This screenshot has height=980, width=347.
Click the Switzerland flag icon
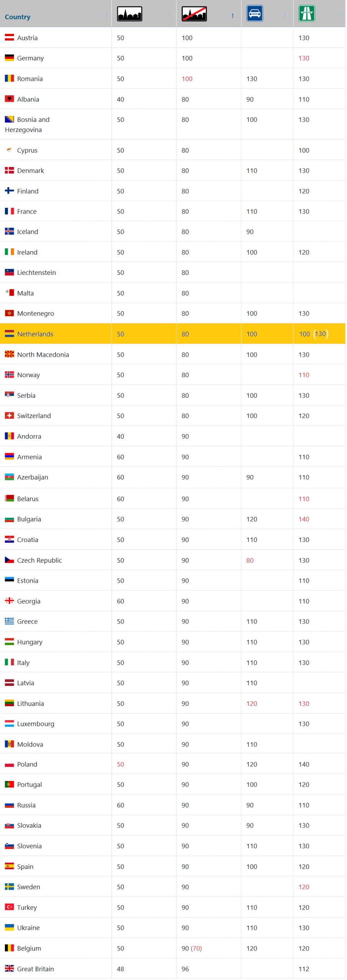9,416
